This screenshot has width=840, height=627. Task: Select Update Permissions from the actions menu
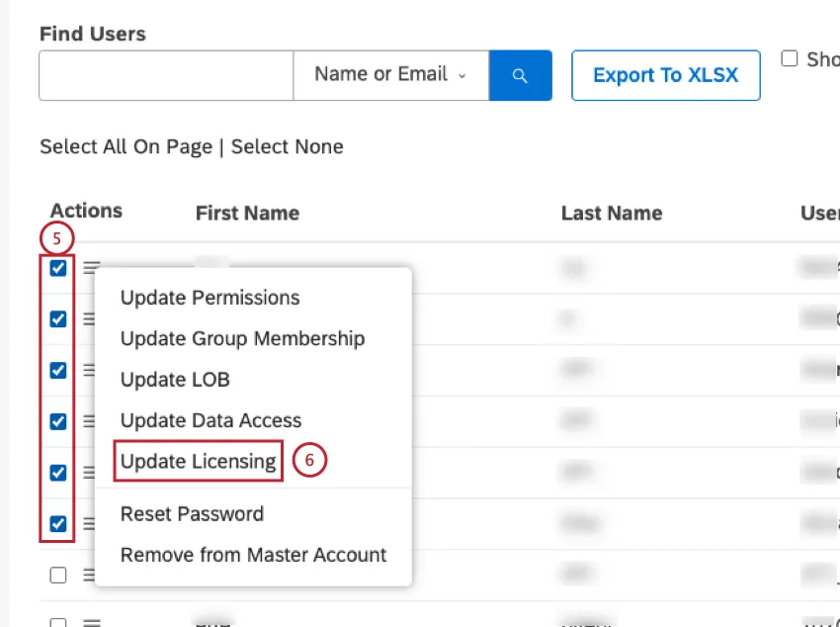(210, 298)
